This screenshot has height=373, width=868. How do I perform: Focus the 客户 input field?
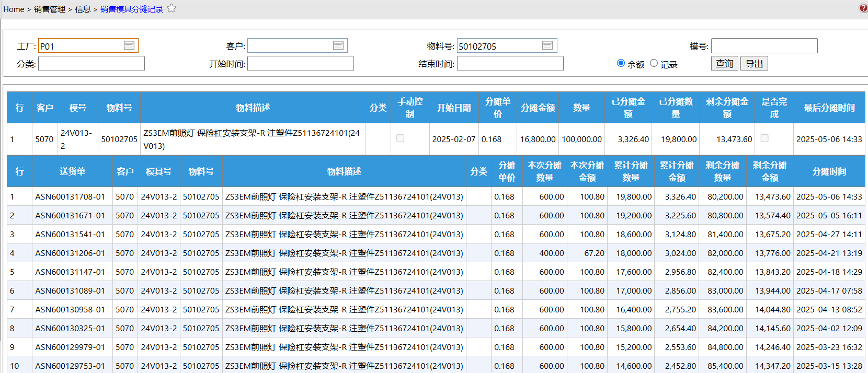pyautogui.click(x=298, y=46)
